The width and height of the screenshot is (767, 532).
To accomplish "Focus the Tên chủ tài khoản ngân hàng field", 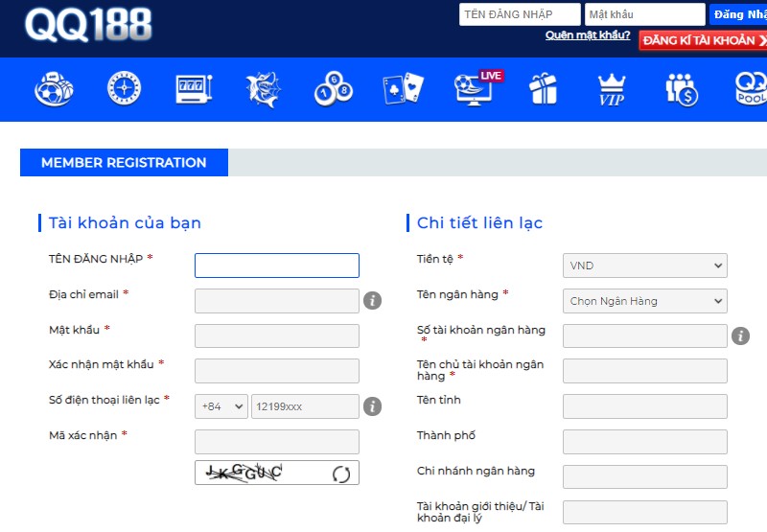I will [x=644, y=371].
